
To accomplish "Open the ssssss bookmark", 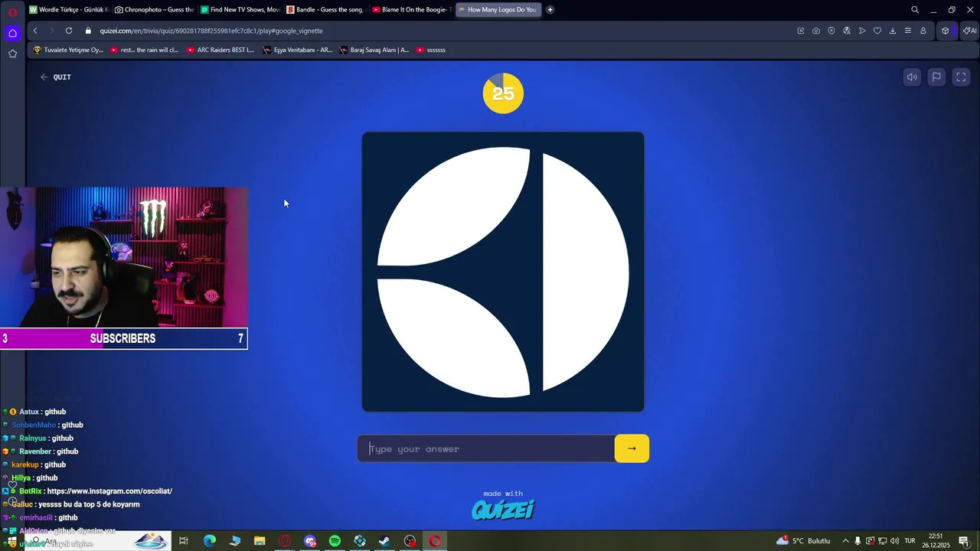I will [431, 50].
